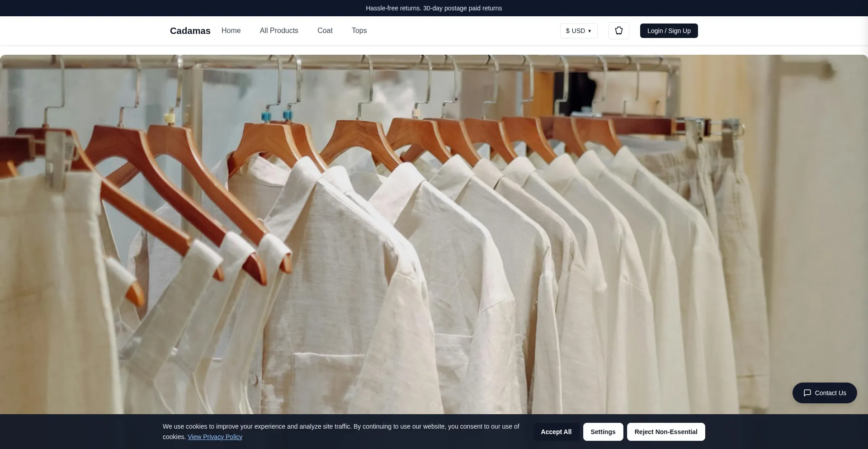Follow the View Privacy Policy link
The width and height of the screenshot is (868, 449).
coord(215,437)
